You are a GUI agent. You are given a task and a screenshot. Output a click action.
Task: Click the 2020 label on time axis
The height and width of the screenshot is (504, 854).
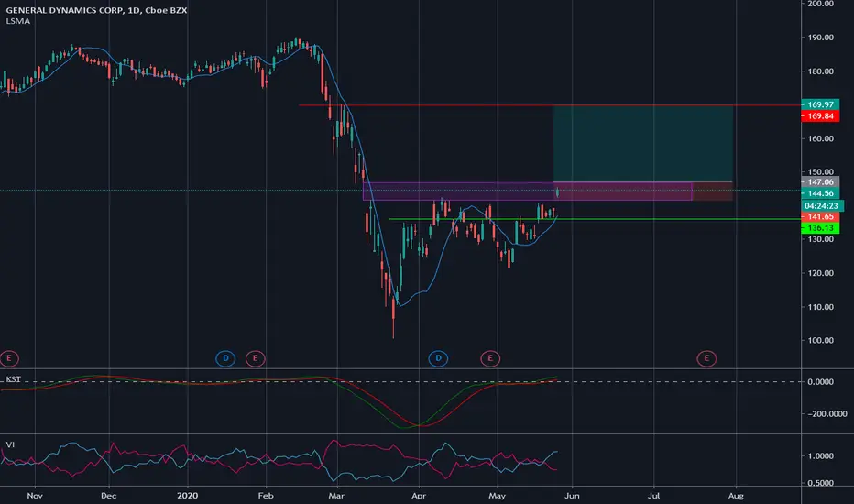[x=187, y=496]
